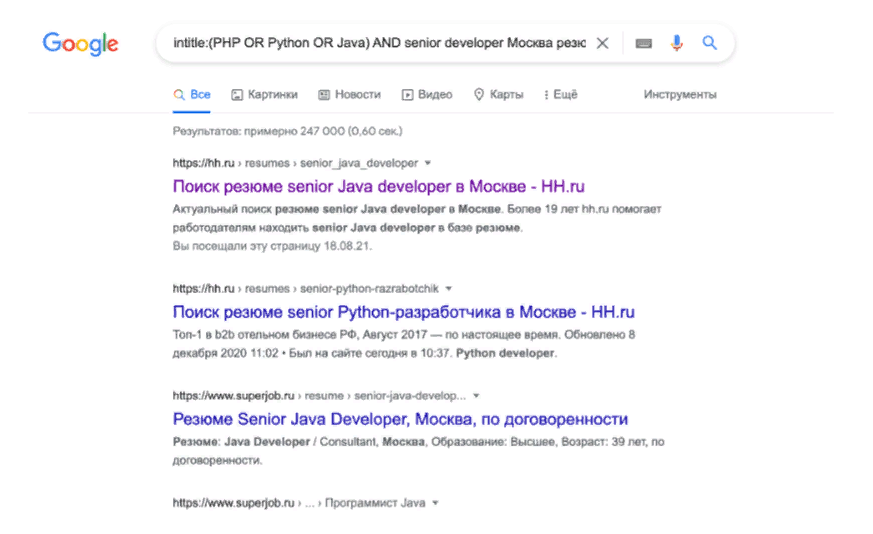
Task: Open Инструменты search tools
Action: tap(680, 95)
